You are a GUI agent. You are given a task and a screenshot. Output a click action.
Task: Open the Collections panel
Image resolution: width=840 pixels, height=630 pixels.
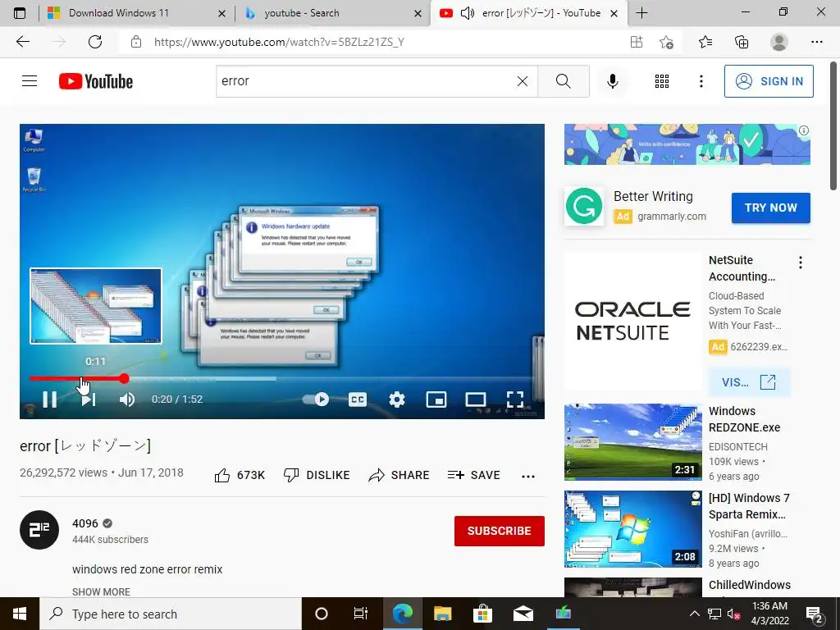click(x=742, y=42)
